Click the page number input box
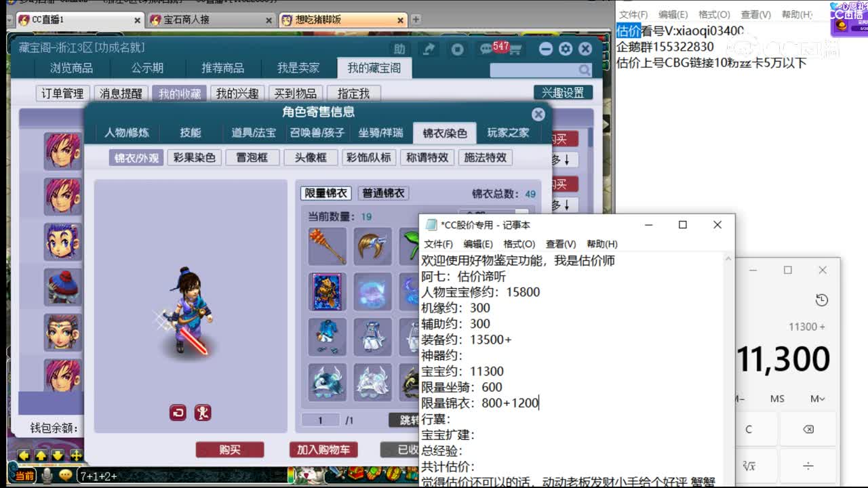 [320, 420]
